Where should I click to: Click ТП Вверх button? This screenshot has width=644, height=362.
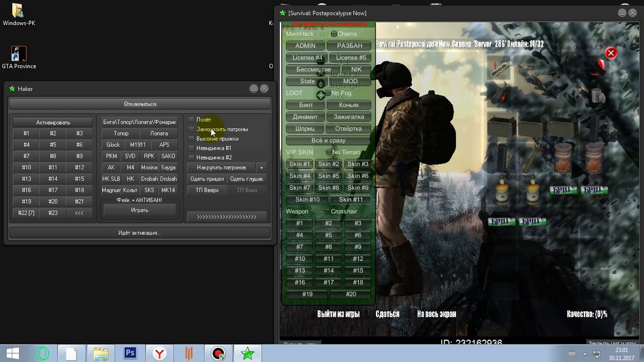pos(207,190)
